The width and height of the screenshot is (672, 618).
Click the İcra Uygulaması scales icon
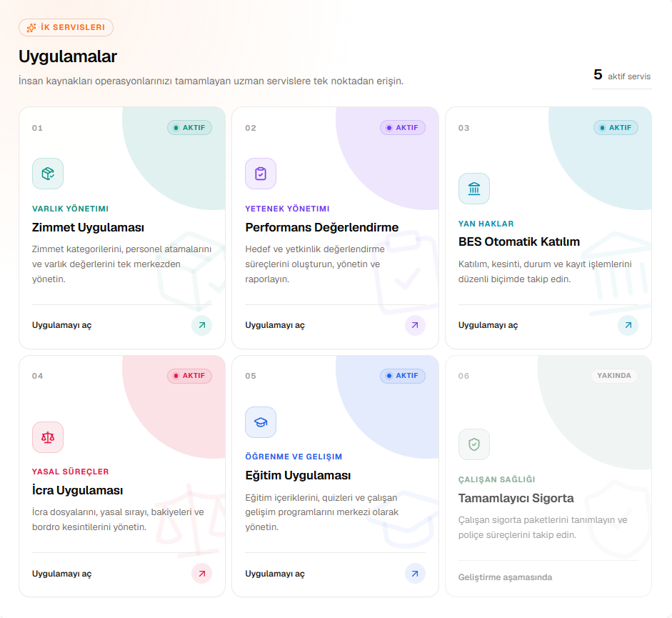(48, 437)
